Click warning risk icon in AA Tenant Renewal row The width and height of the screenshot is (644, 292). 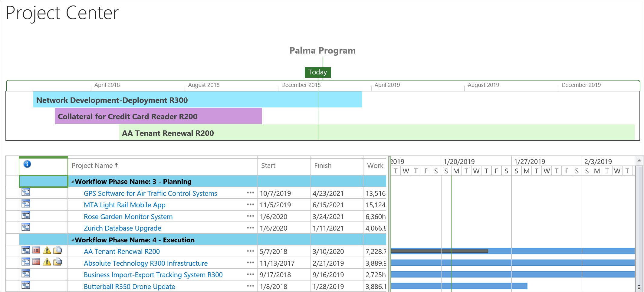(x=47, y=251)
